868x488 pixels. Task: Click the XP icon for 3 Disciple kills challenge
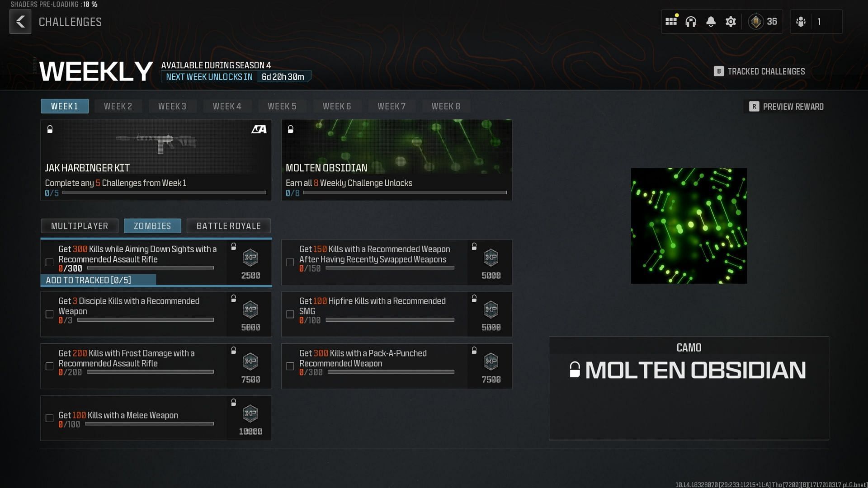coord(250,310)
